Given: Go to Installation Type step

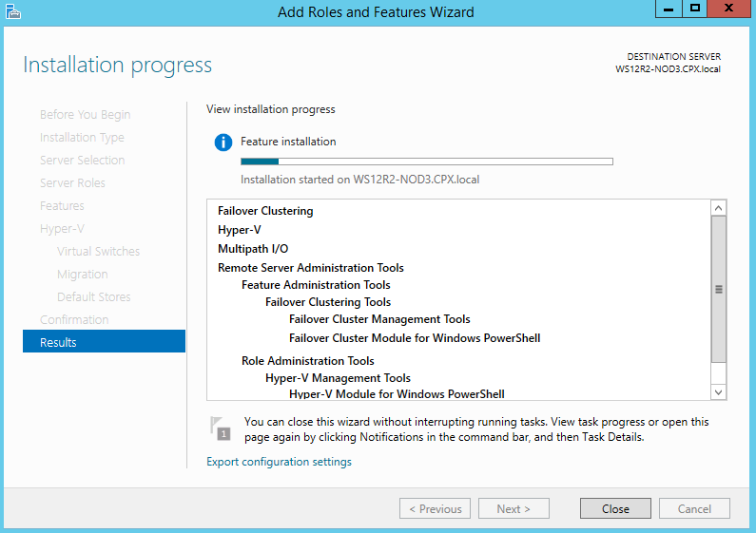Looking at the screenshot, I should (82, 138).
